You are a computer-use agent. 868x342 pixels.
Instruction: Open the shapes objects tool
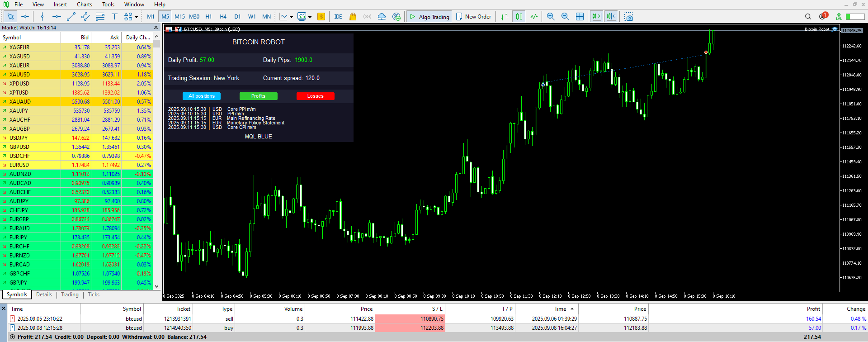(128, 17)
